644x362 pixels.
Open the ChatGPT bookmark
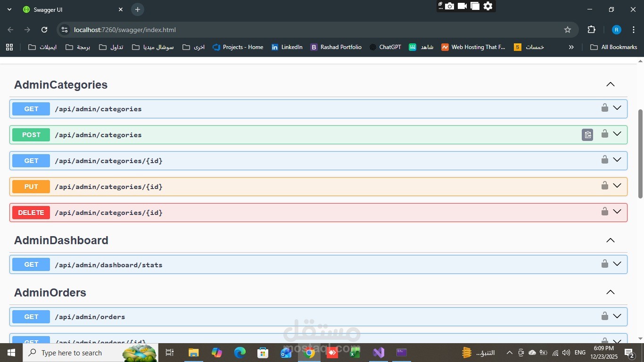[386, 47]
